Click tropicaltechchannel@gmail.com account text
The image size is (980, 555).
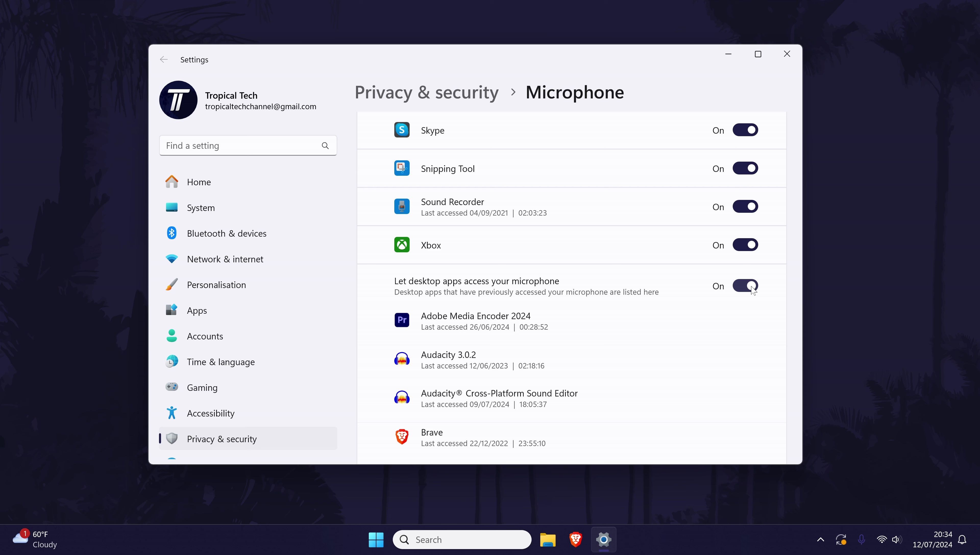pos(261,107)
